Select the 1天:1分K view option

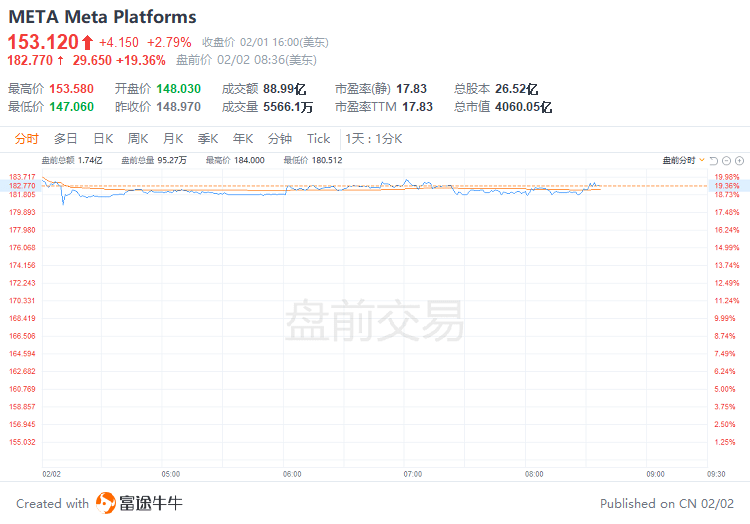point(374,139)
